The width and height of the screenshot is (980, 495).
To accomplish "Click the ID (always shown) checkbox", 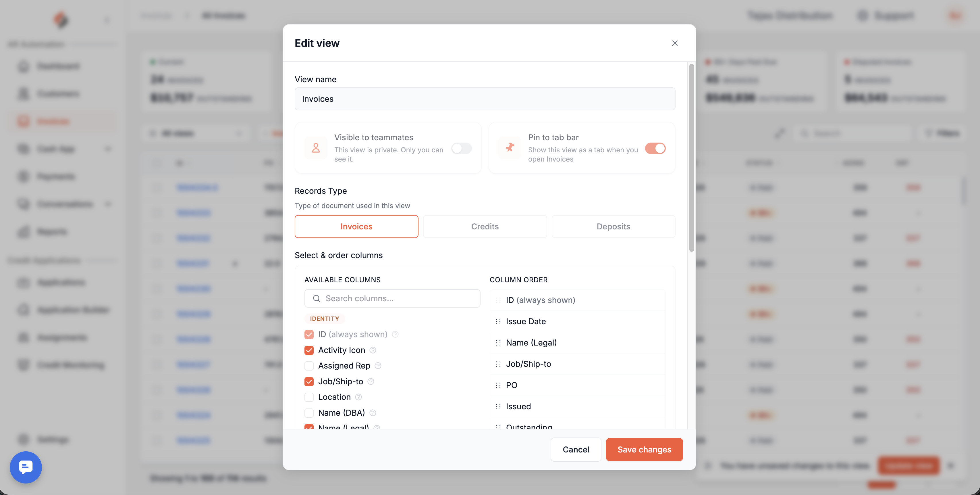I will point(309,334).
